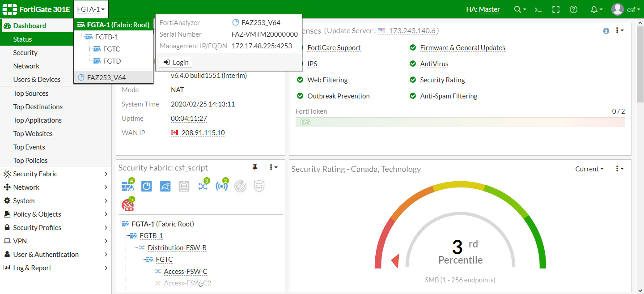Select FGTB-1 in the fabric dropdown

[x=106, y=37]
